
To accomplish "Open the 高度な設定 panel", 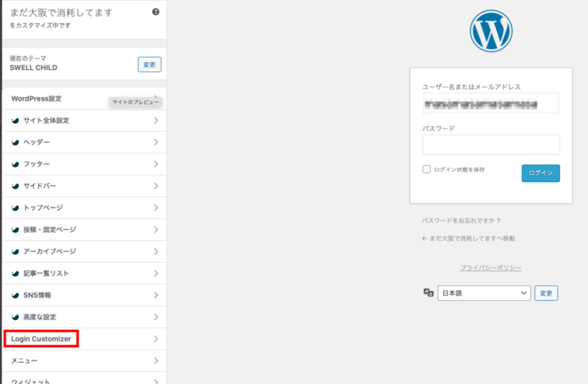I will pyautogui.click(x=85, y=317).
